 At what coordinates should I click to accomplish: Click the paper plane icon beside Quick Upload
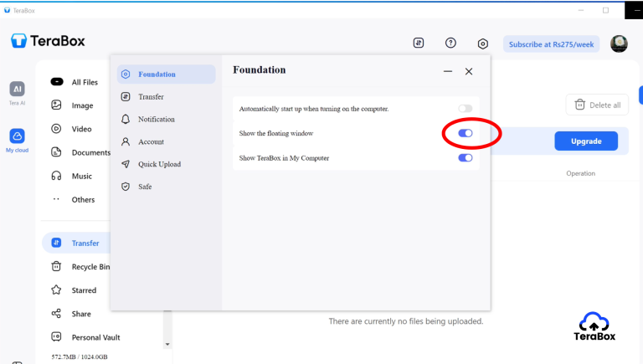[126, 164]
